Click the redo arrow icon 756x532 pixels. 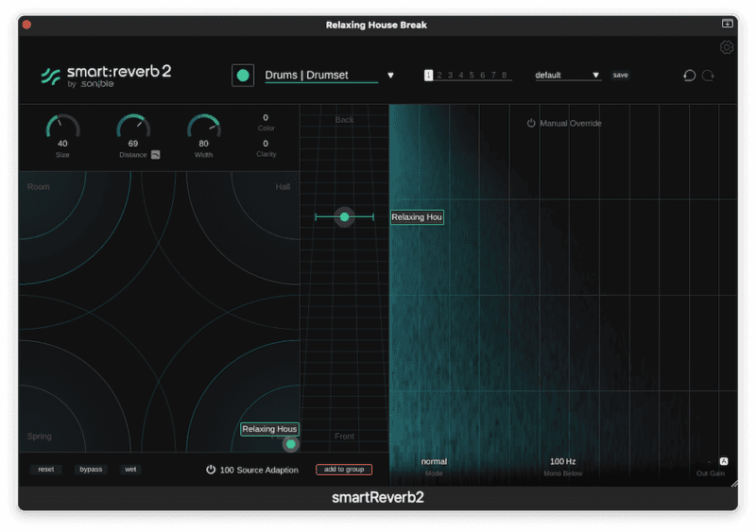tap(708, 76)
